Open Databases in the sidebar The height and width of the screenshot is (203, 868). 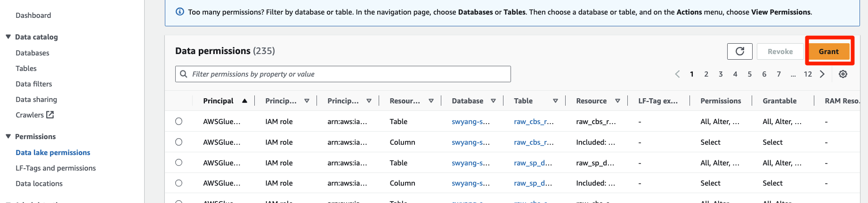pos(32,53)
